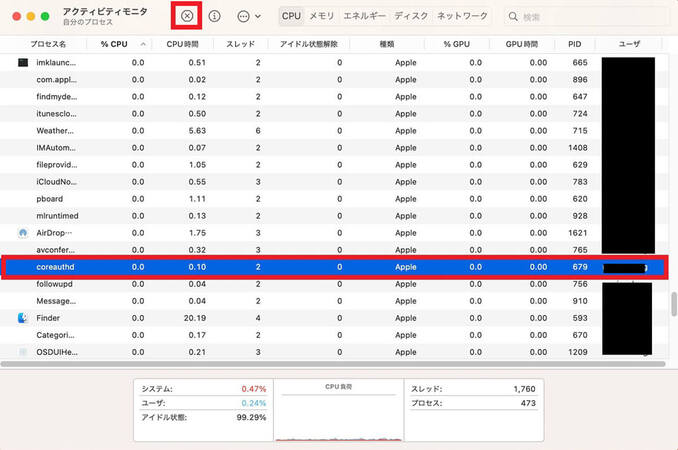The height and width of the screenshot is (450, 678).
Task: Focus the 検索 search field
Action: click(x=586, y=17)
